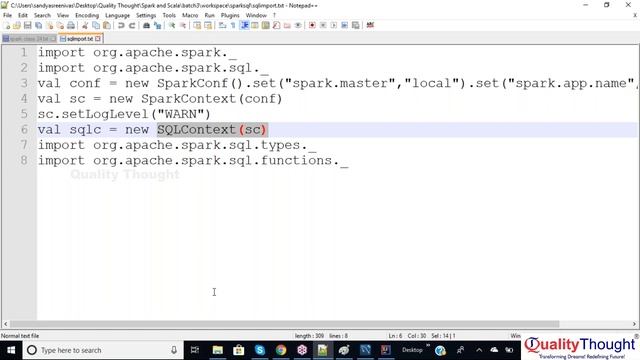This screenshot has width=640, height=360.
Task: Show the Document Map panel icon
Action: pos(266,25)
